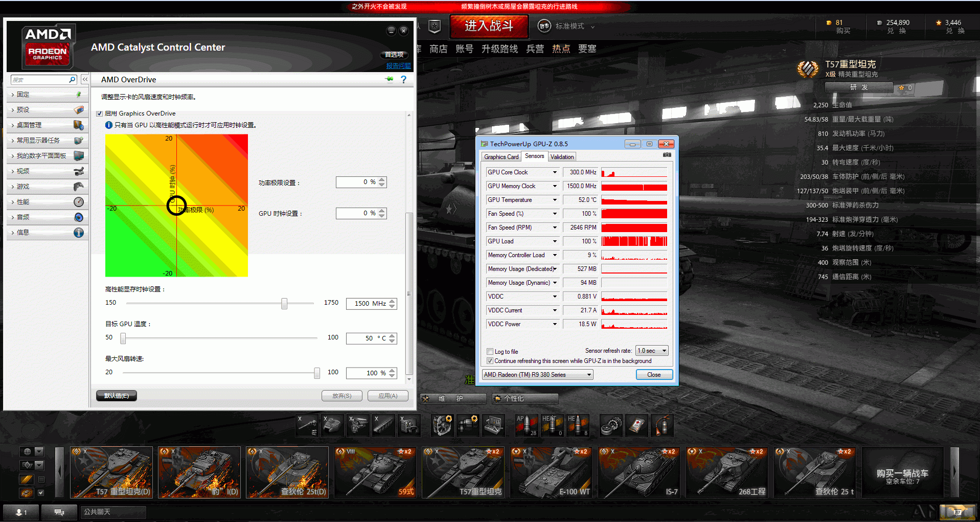Open the contacts list person icon

tap(21, 512)
